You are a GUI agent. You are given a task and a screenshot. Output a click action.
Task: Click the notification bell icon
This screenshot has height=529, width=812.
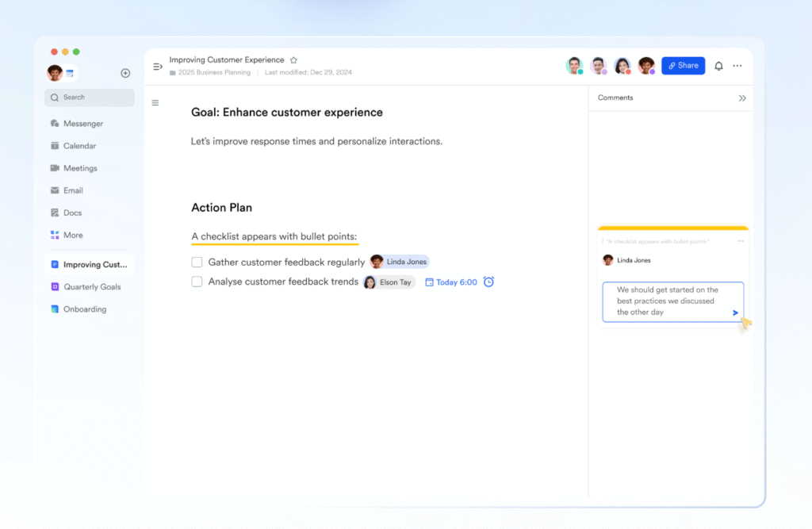click(718, 66)
